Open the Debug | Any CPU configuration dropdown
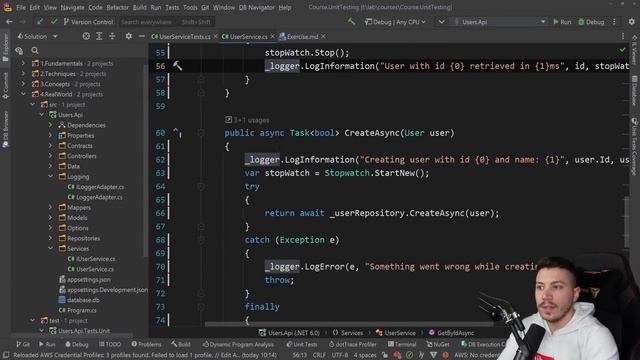640x360 pixels. [395, 22]
